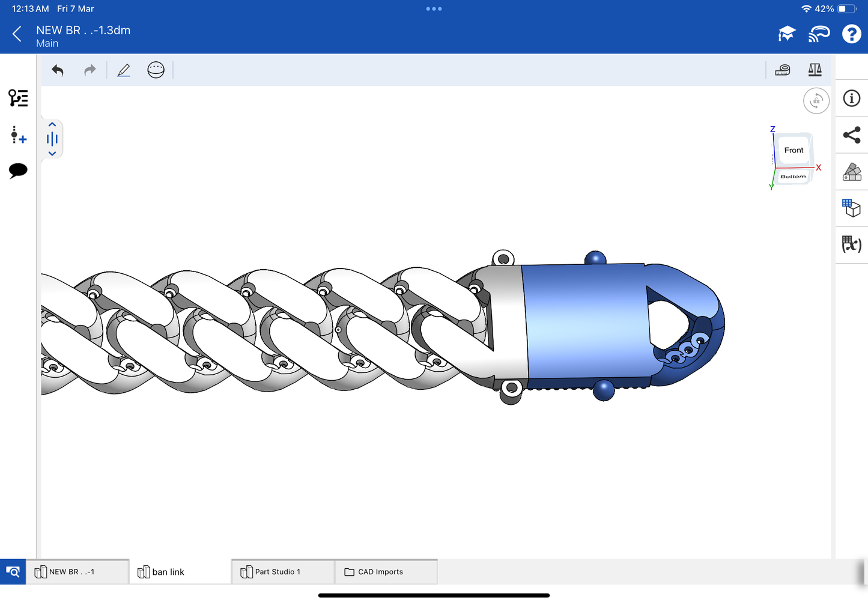
Task: Open the Variable table panel
Action: tap(851, 244)
